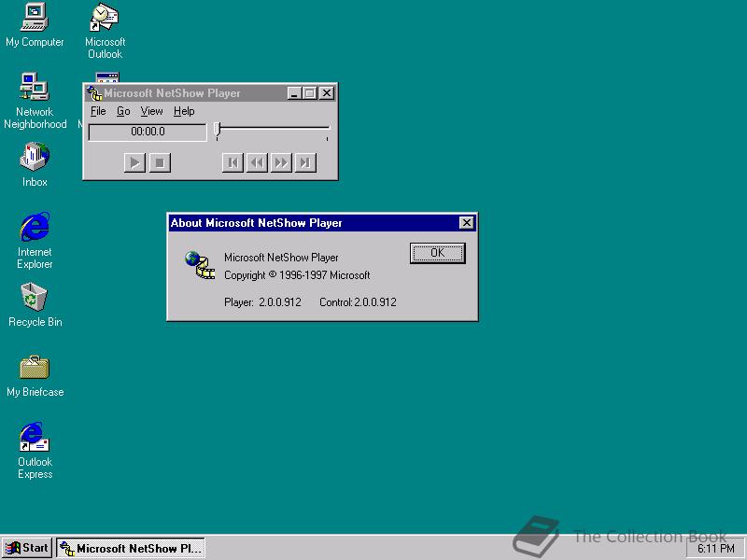Select the Inbox desktop icon
Screen dimensions: 747x560
point(35,164)
